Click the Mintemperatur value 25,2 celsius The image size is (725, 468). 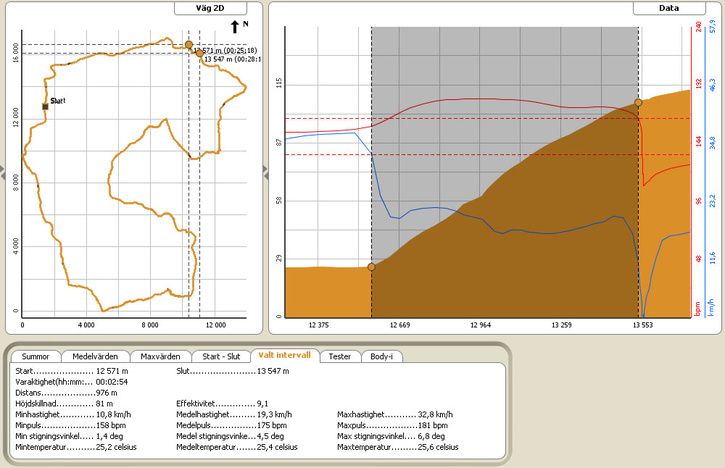point(116,447)
